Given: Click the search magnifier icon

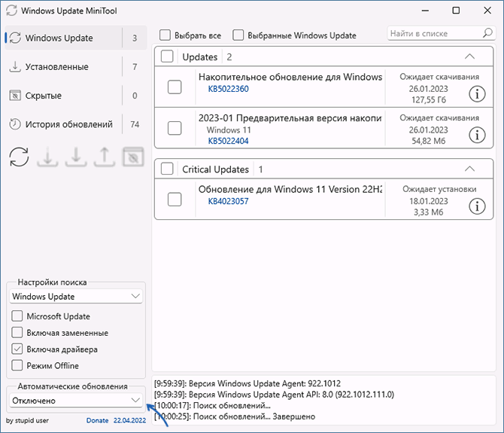Looking at the screenshot, I should [x=487, y=33].
